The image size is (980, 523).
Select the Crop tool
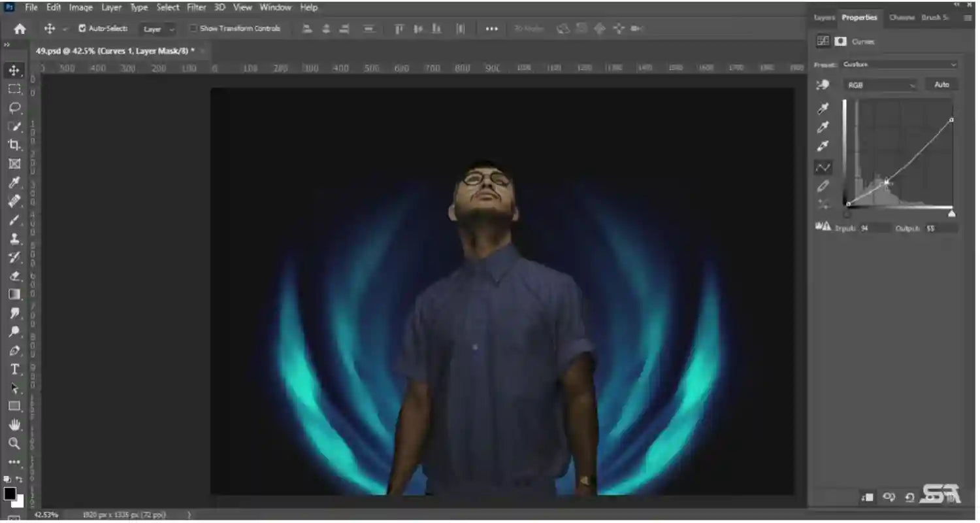click(14, 145)
